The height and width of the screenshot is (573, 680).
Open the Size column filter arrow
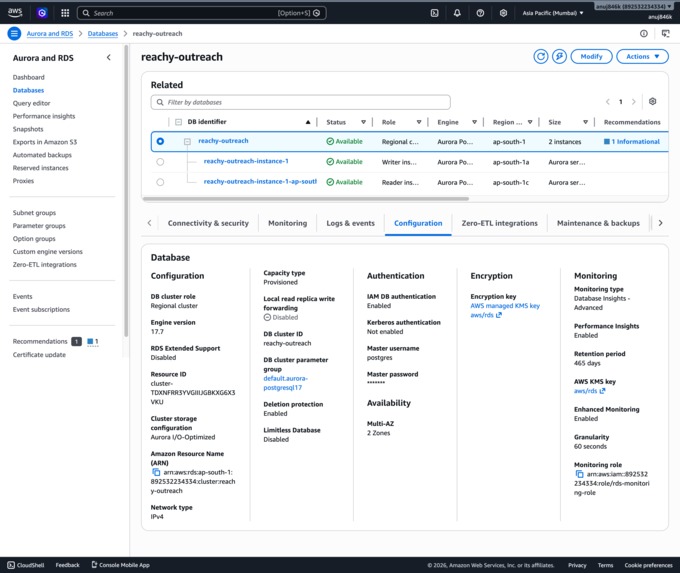pyautogui.click(x=585, y=122)
